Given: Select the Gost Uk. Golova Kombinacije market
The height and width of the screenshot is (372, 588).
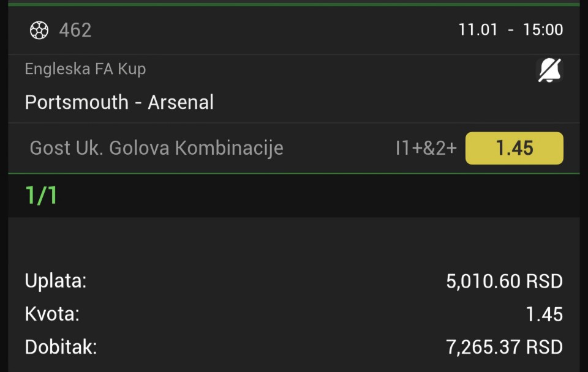Looking at the screenshot, I should point(156,148).
